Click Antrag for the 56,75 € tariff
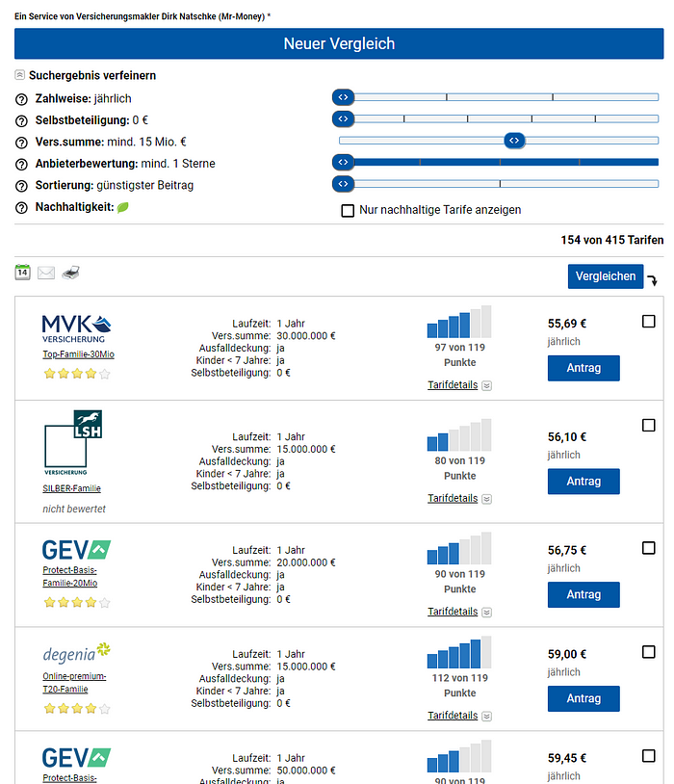This screenshot has width=674, height=784. tap(583, 594)
